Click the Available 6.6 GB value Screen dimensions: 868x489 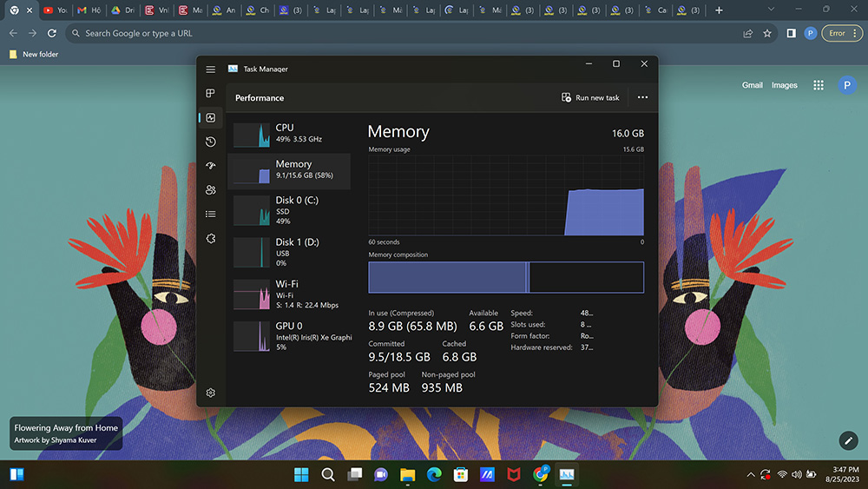click(486, 327)
